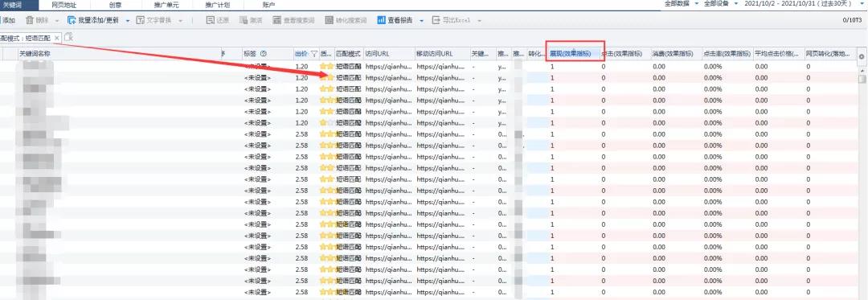Switch to the 推广单元 tab
The width and height of the screenshot is (868, 300).
[x=166, y=5]
